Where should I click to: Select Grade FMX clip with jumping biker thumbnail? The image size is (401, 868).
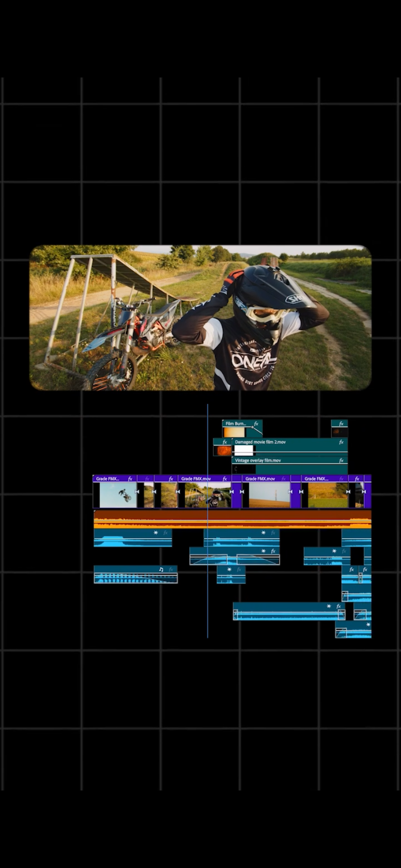(115, 491)
